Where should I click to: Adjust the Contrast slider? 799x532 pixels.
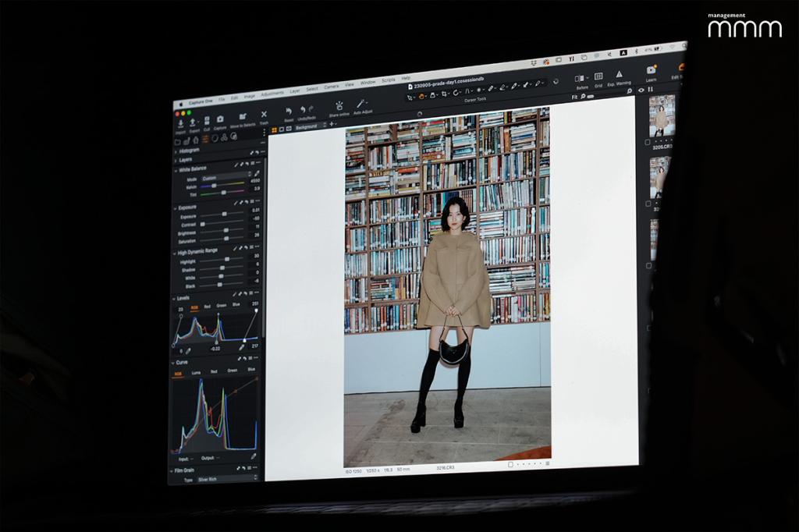click(x=222, y=222)
